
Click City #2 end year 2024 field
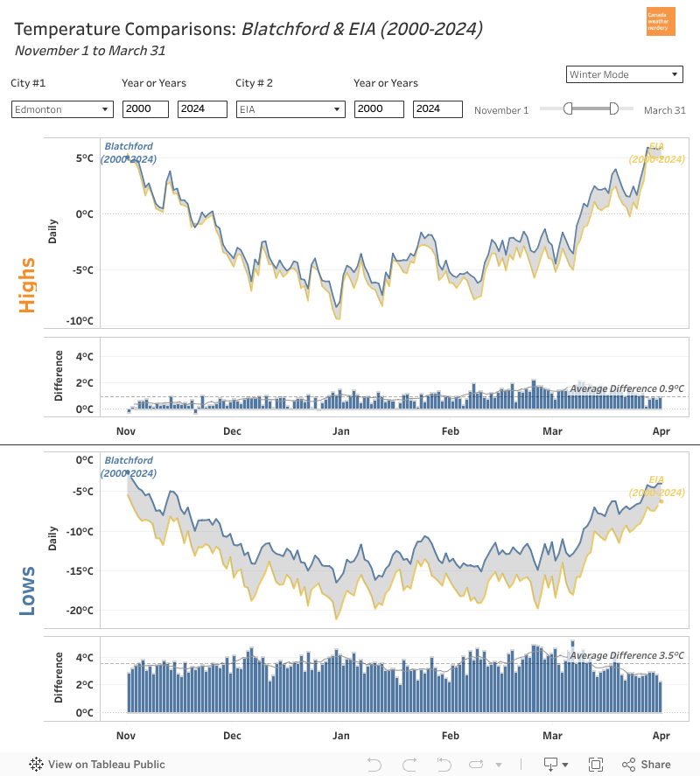point(437,109)
